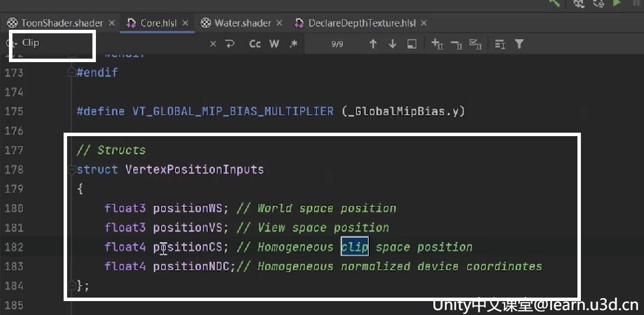Collapse the struct VertexPositionInputs fold marker
The width and height of the screenshot is (644, 315).
(x=72, y=169)
